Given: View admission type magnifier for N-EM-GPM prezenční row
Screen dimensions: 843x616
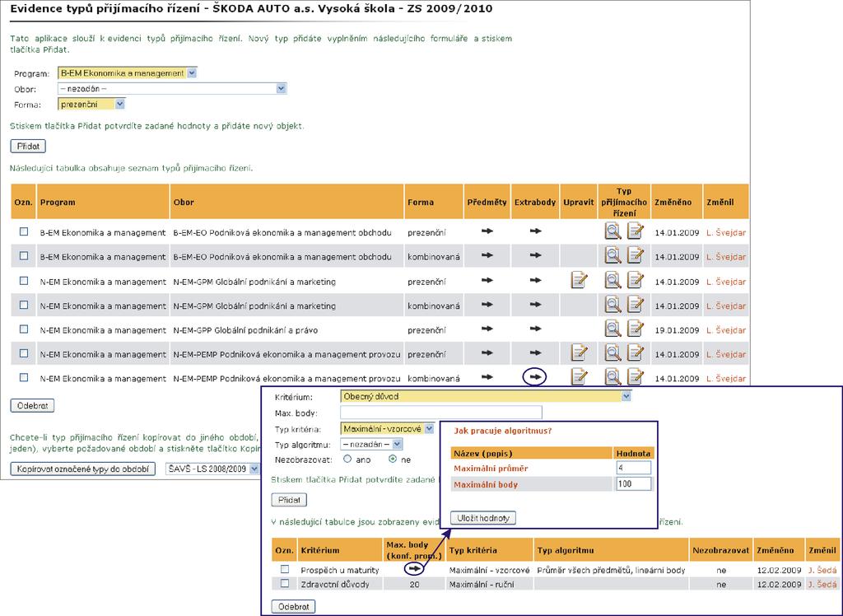Looking at the screenshot, I should point(612,280).
